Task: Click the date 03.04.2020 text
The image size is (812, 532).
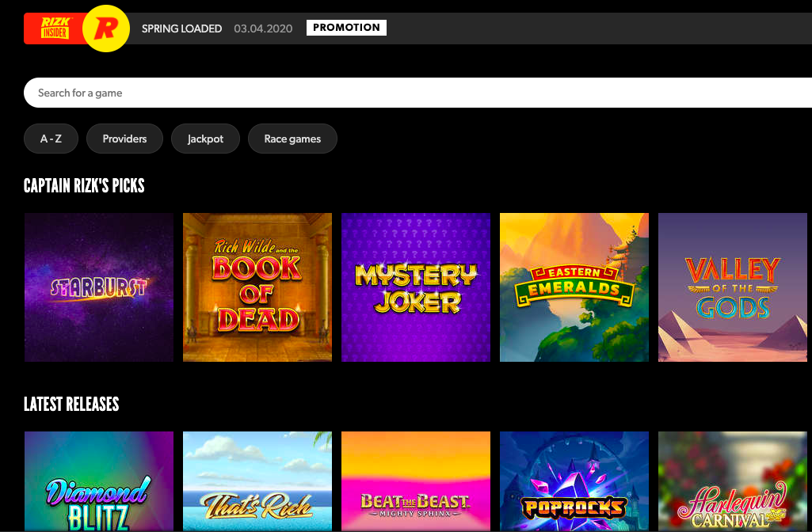Action: click(x=263, y=28)
